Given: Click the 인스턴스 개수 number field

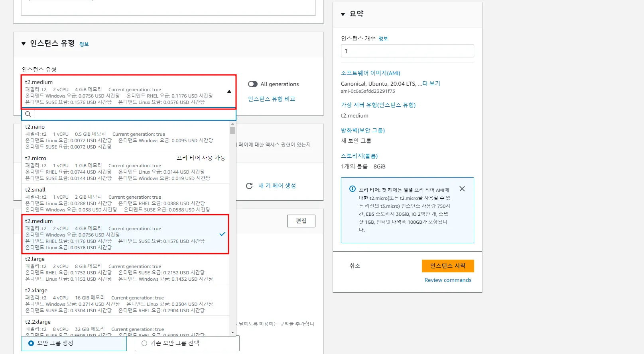Looking at the screenshot, I should (x=408, y=51).
